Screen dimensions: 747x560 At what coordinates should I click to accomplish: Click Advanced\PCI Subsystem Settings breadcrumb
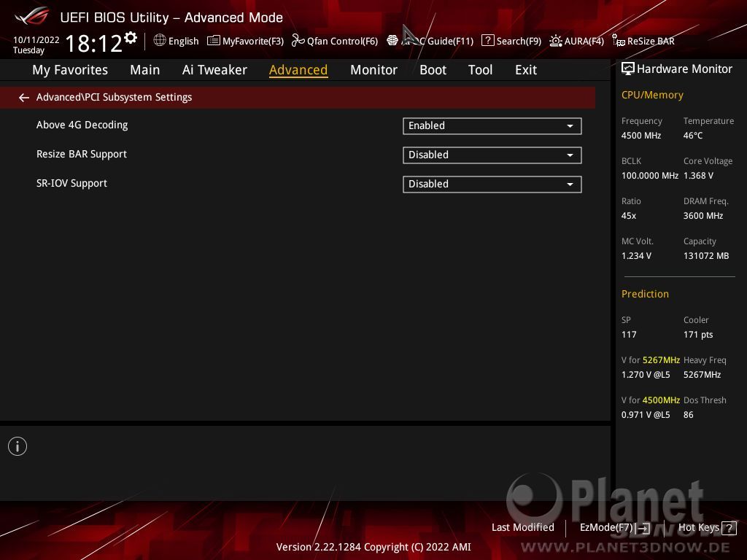tap(114, 97)
